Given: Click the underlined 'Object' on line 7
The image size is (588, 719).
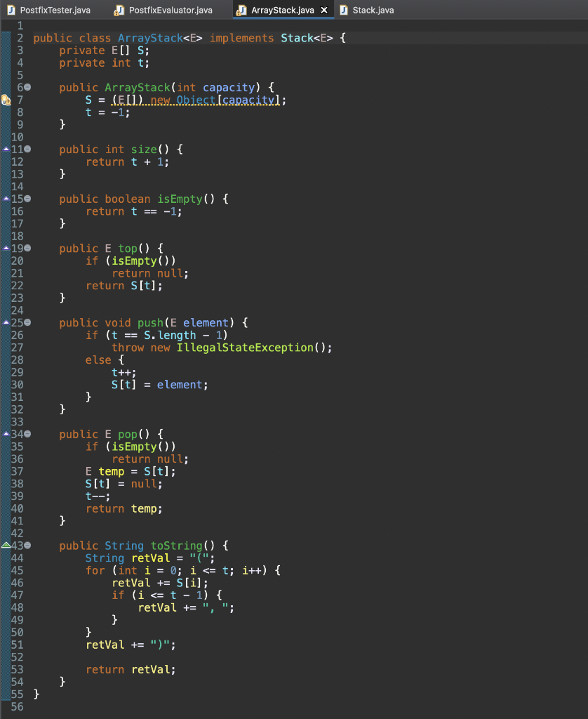Looking at the screenshot, I should coord(196,100).
